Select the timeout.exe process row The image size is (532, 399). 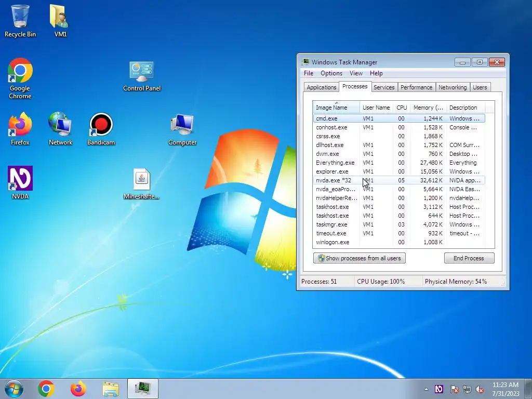tap(399, 233)
